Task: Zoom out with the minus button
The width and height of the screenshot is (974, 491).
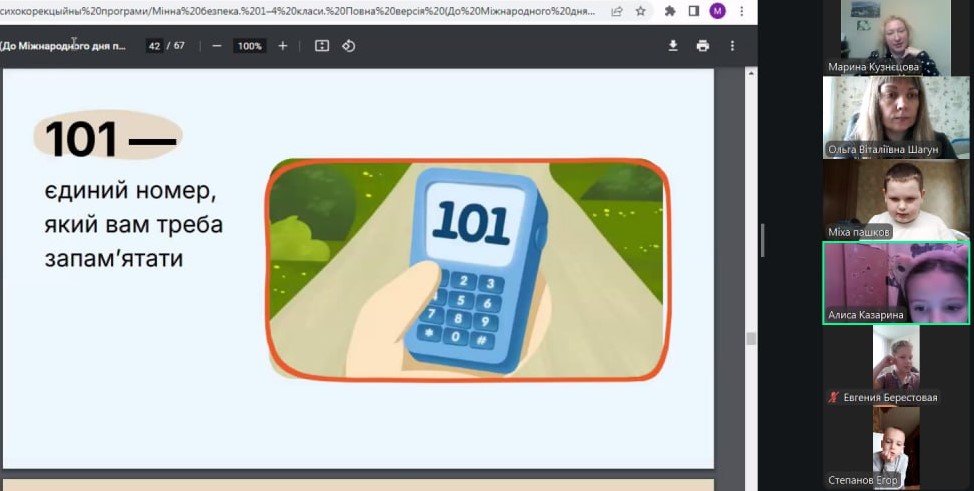Action: pos(217,46)
